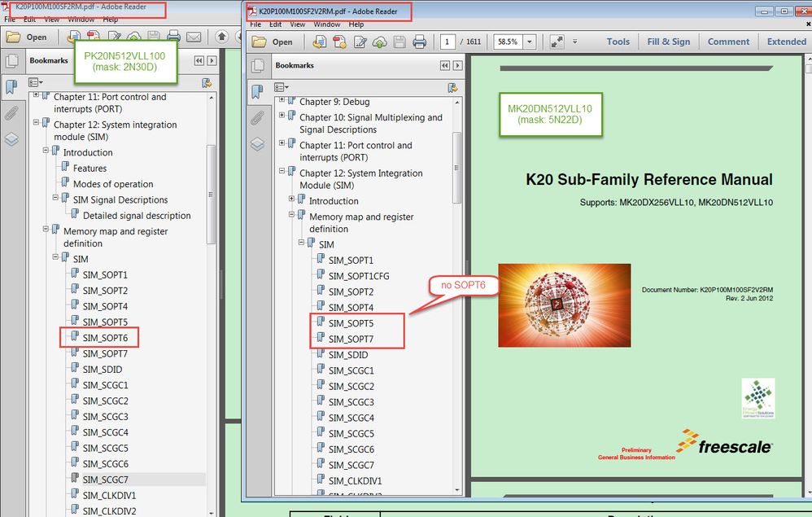Click the Print icon in left window toolbar
The height and width of the screenshot is (517, 812).
[x=173, y=37]
